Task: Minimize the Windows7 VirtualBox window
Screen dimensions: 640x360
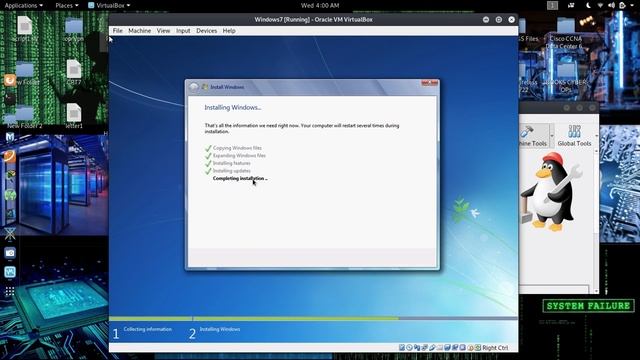Action: coord(486,20)
